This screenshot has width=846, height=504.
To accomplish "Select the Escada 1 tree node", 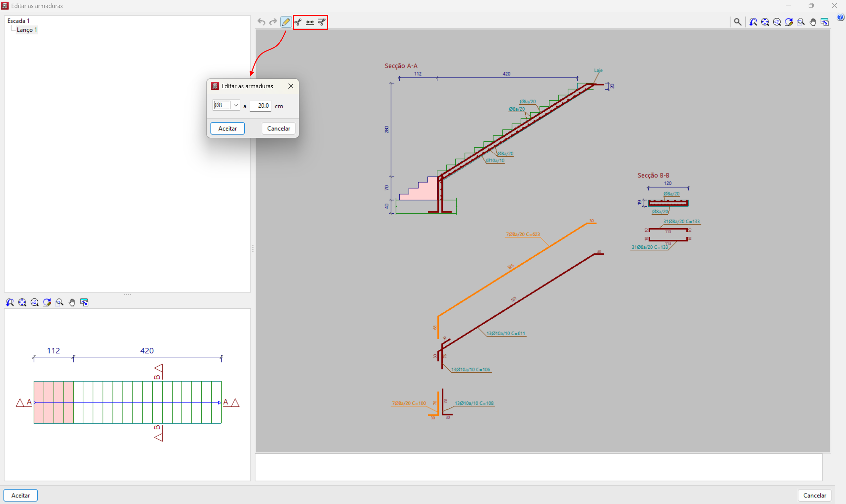I will click(x=19, y=21).
